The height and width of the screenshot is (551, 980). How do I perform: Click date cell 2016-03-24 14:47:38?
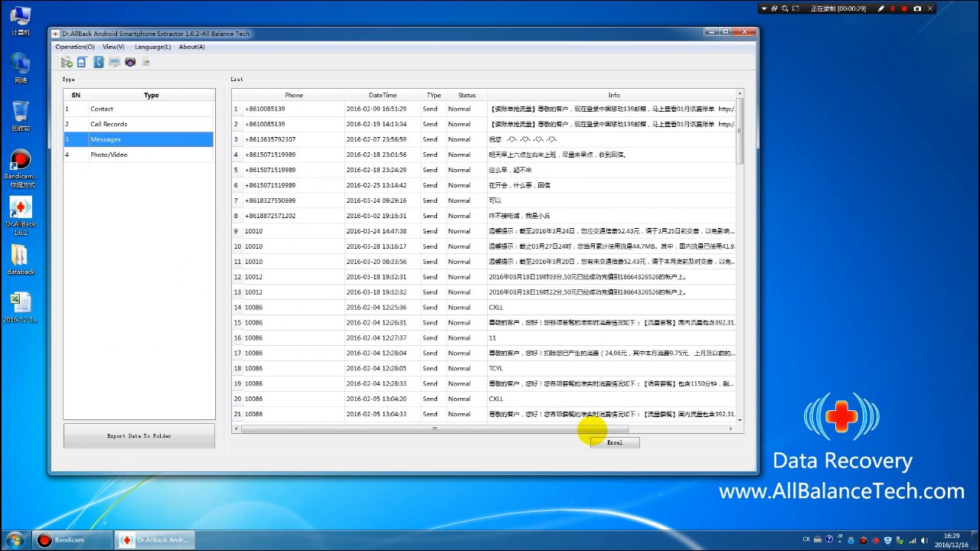tap(377, 231)
